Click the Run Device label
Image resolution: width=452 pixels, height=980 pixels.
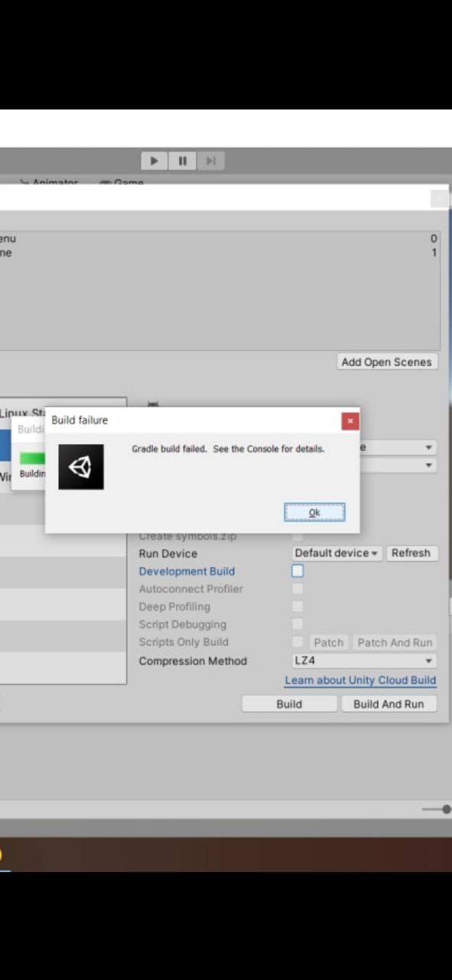pos(167,554)
